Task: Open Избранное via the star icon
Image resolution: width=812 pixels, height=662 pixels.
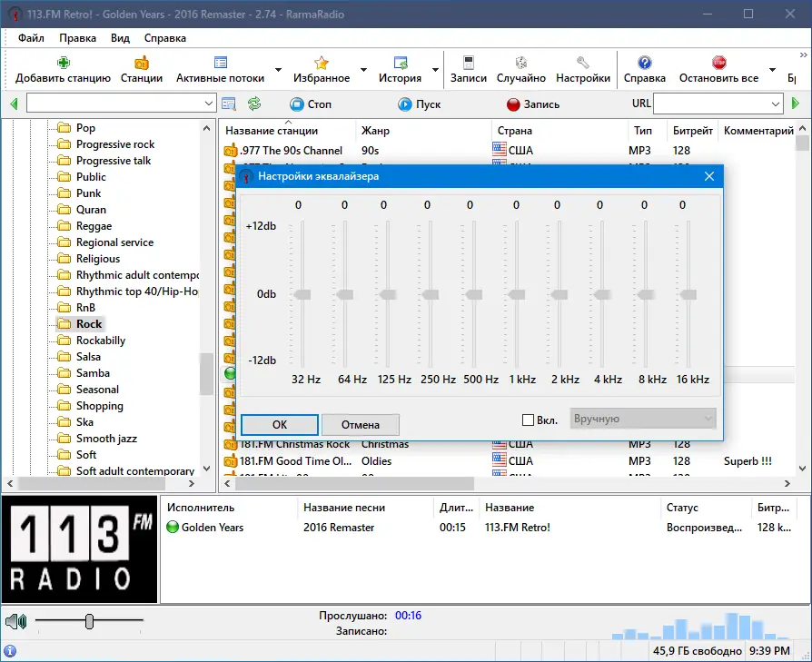Action: (323, 63)
